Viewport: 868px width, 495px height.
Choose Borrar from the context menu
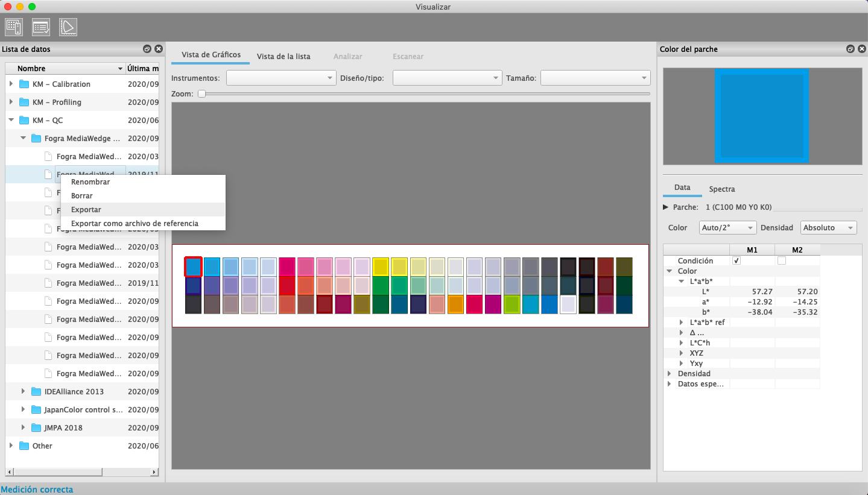tap(143, 195)
